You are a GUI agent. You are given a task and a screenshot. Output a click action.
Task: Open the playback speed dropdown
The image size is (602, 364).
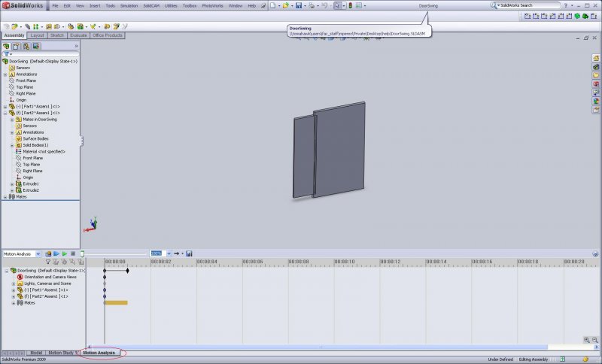tap(169, 253)
